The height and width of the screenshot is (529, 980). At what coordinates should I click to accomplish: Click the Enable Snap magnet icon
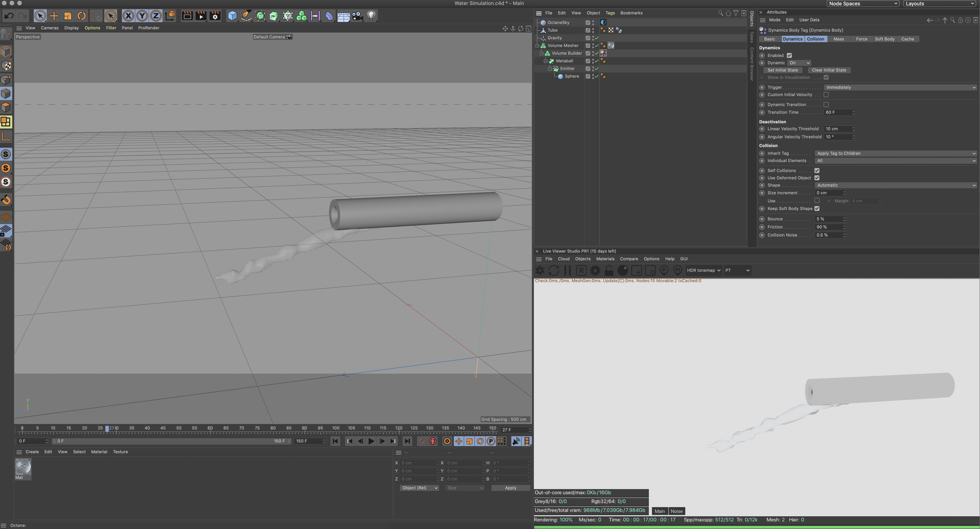coord(6,199)
